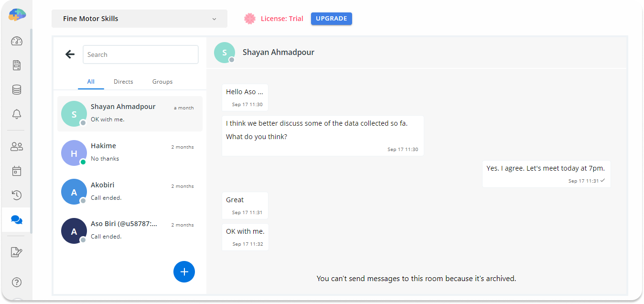
Task: Open the Users section in sidebar
Action: pos(16,146)
